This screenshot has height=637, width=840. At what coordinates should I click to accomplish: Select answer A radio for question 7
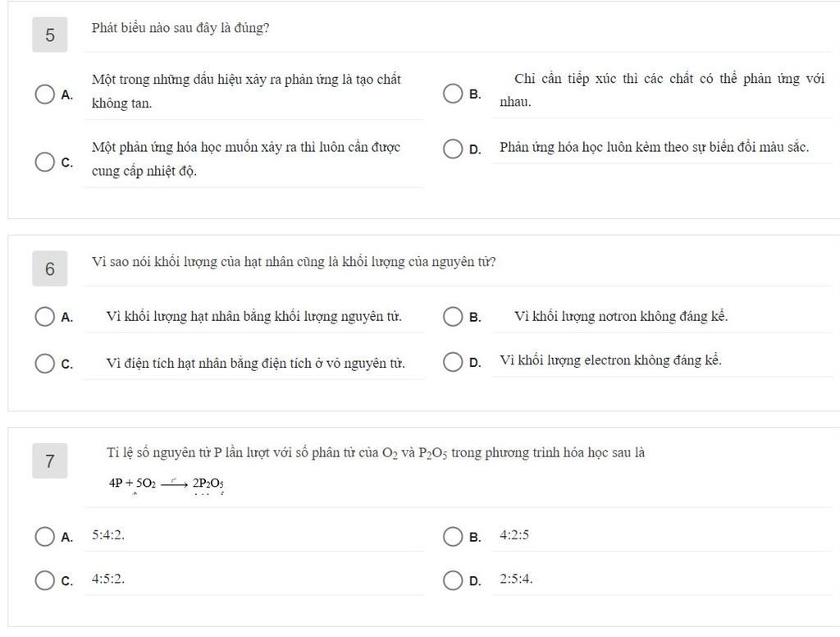point(44,536)
